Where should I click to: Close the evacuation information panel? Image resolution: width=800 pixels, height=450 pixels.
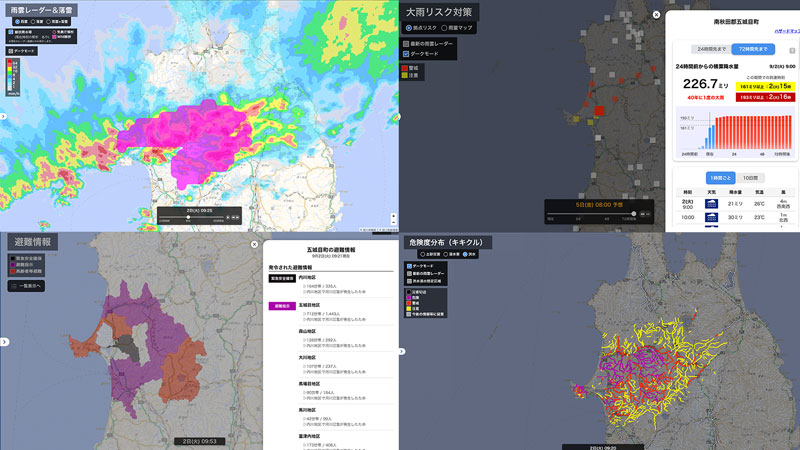click(x=254, y=244)
